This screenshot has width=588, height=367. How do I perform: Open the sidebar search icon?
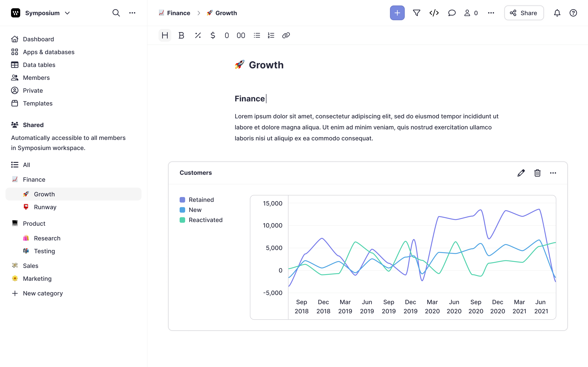116,13
